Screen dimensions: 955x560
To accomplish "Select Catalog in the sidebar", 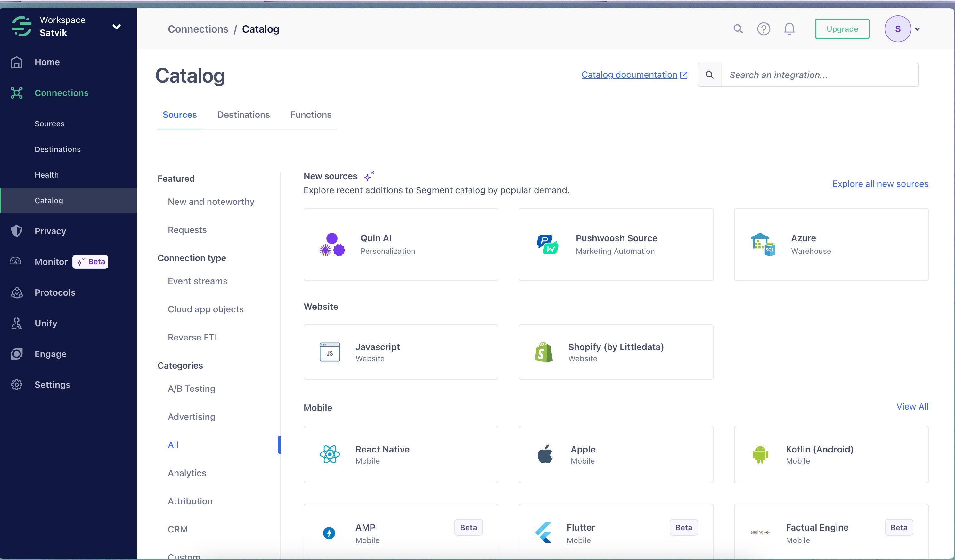I will 69,200.
